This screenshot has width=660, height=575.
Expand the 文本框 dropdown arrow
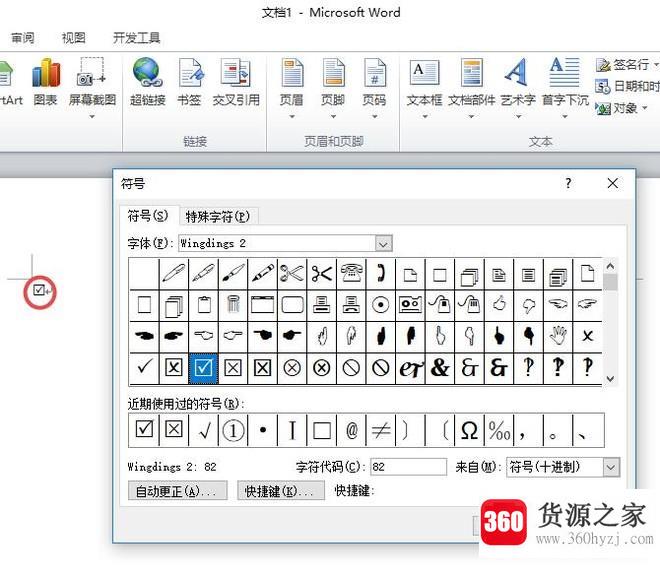pos(425,117)
